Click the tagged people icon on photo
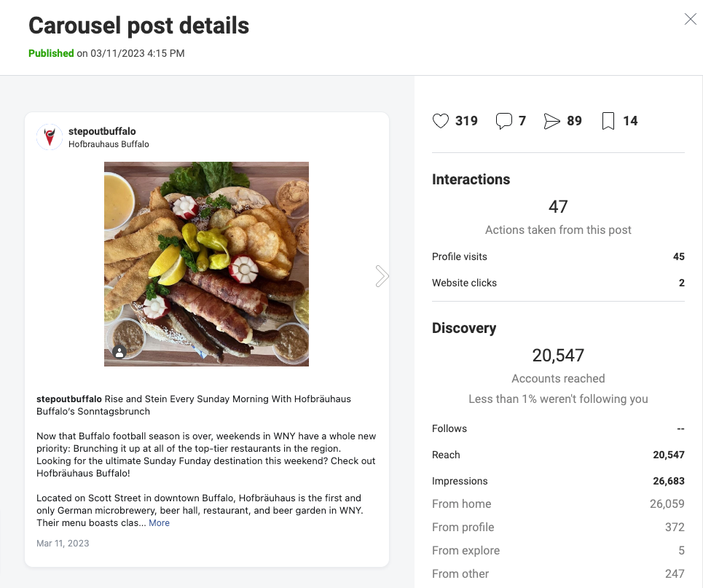 pyautogui.click(x=119, y=353)
